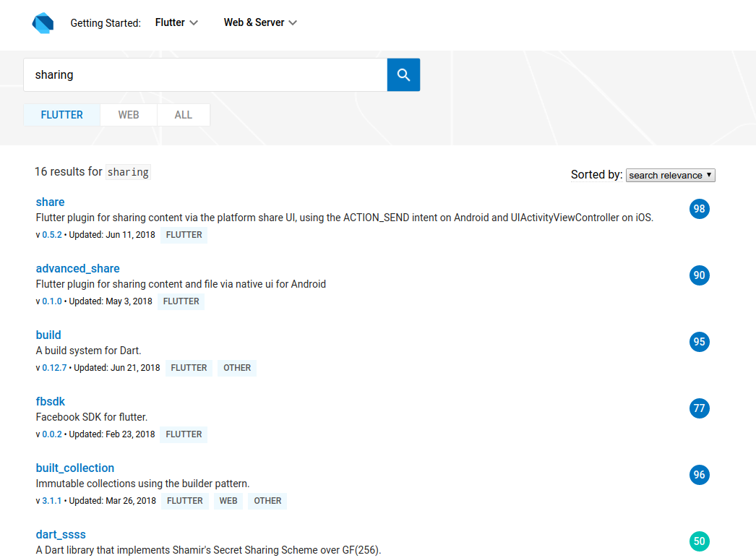The image size is (756, 558).
Task: Click the OTHER tag beside the build package
Action: coord(237,367)
